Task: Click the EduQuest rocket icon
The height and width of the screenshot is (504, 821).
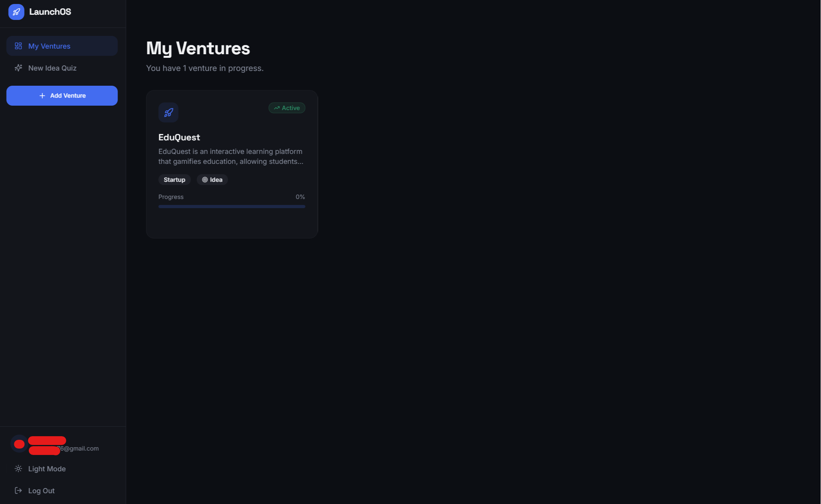Action: tap(168, 112)
